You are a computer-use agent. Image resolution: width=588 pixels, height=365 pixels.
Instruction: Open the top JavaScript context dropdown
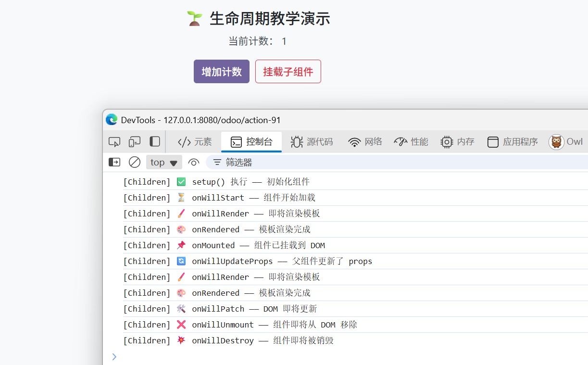pyautogui.click(x=164, y=162)
